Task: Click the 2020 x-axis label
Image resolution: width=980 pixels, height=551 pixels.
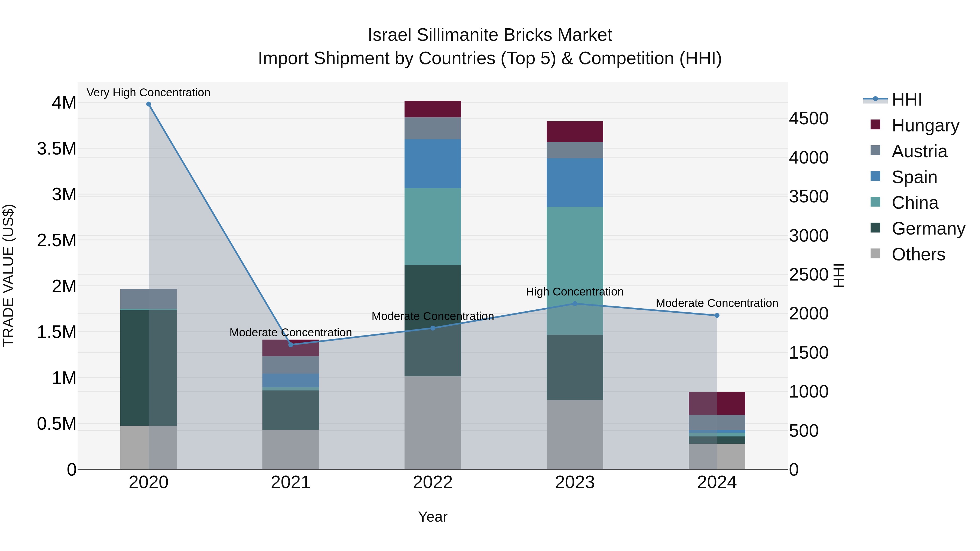Action: point(149,482)
